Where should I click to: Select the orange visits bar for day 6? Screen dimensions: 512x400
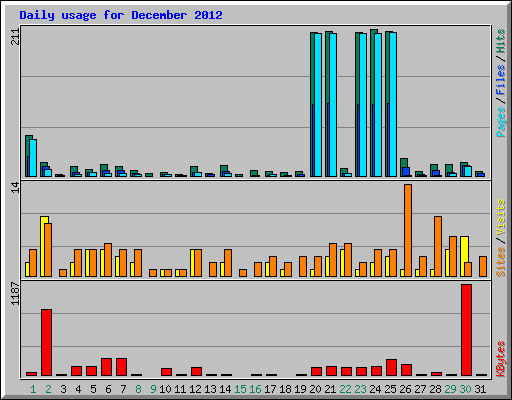108,260
